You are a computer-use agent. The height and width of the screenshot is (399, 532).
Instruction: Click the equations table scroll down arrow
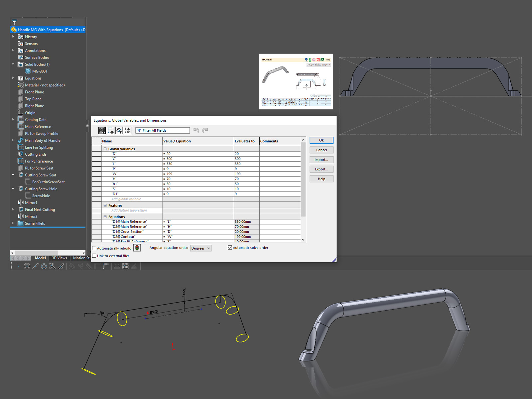pos(303,240)
